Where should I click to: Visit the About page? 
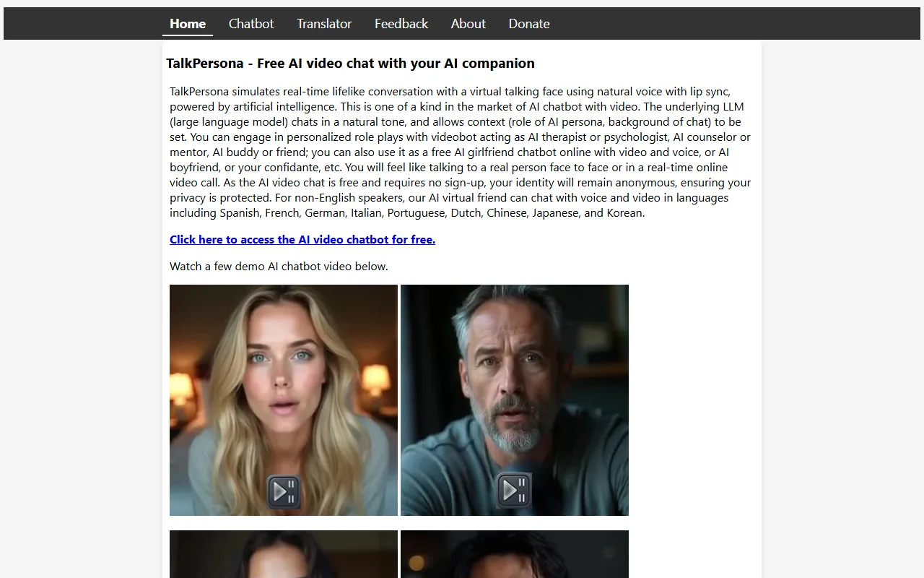(x=468, y=24)
